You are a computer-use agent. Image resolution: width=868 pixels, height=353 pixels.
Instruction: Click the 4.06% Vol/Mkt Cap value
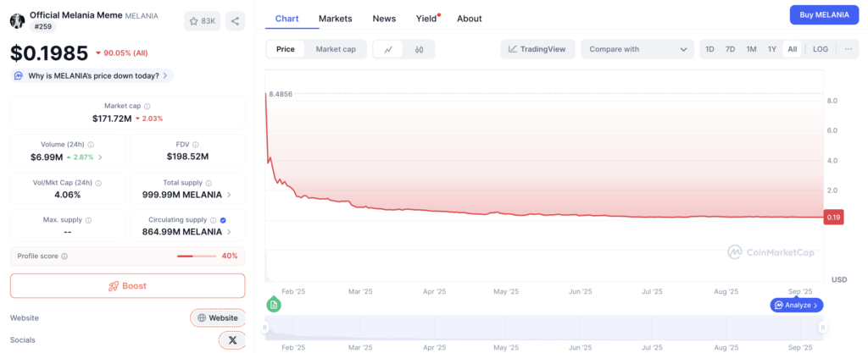pos(68,195)
